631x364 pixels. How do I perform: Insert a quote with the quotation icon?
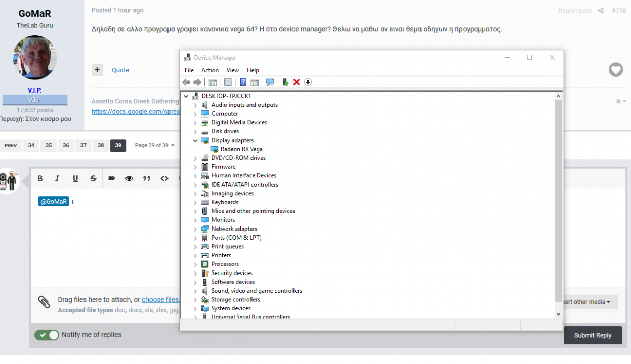[147, 178]
